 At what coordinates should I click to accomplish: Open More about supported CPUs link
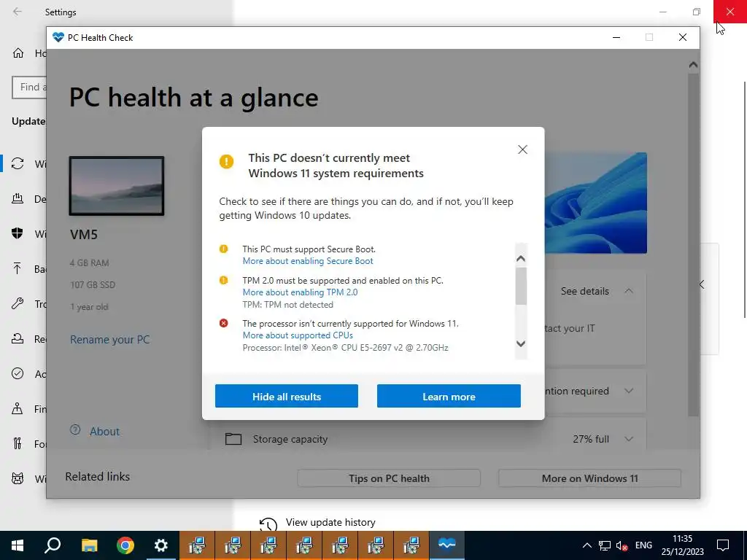click(298, 335)
